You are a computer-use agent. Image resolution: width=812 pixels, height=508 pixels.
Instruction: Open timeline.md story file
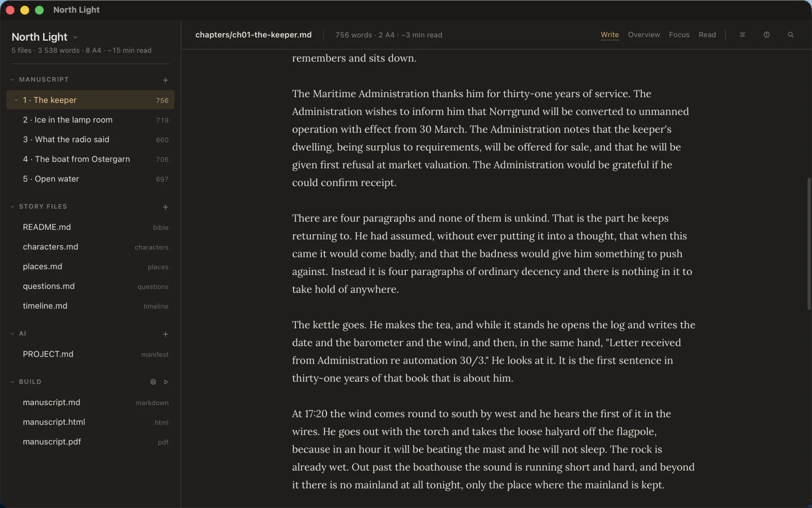pos(90,306)
